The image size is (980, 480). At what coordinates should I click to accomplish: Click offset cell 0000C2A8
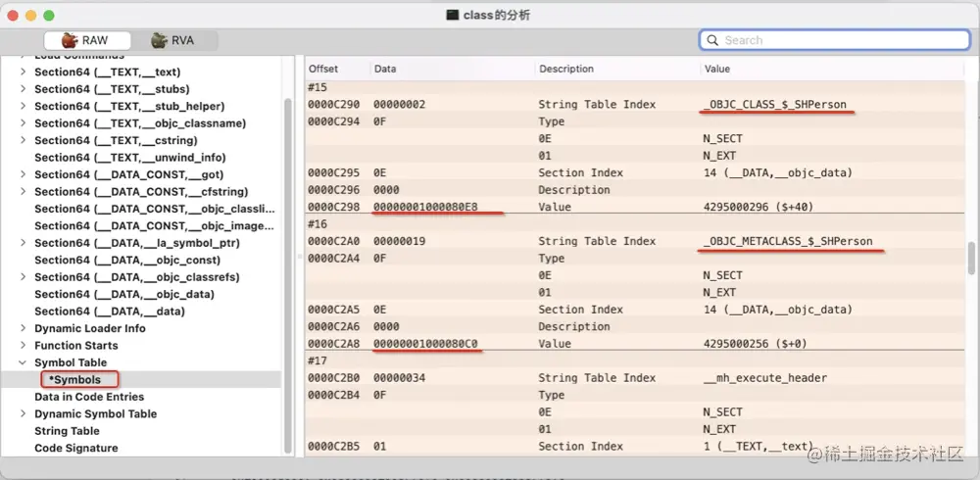coord(333,344)
